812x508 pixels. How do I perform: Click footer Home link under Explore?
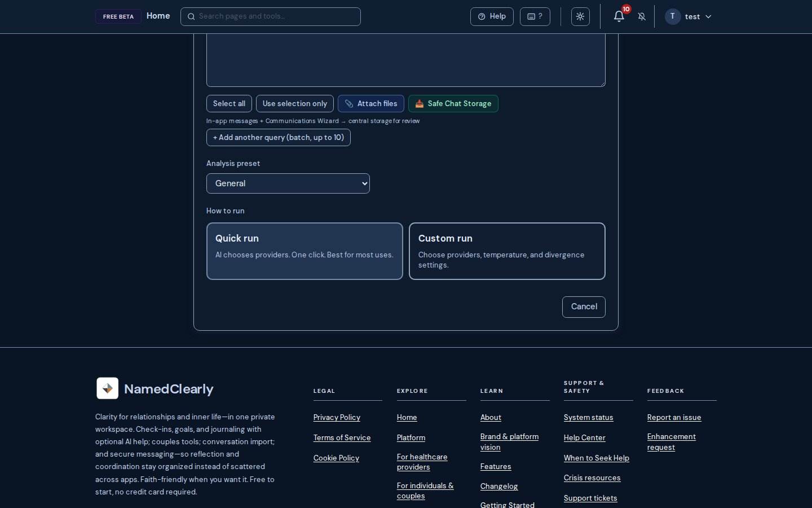pyautogui.click(x=407, y=418)
